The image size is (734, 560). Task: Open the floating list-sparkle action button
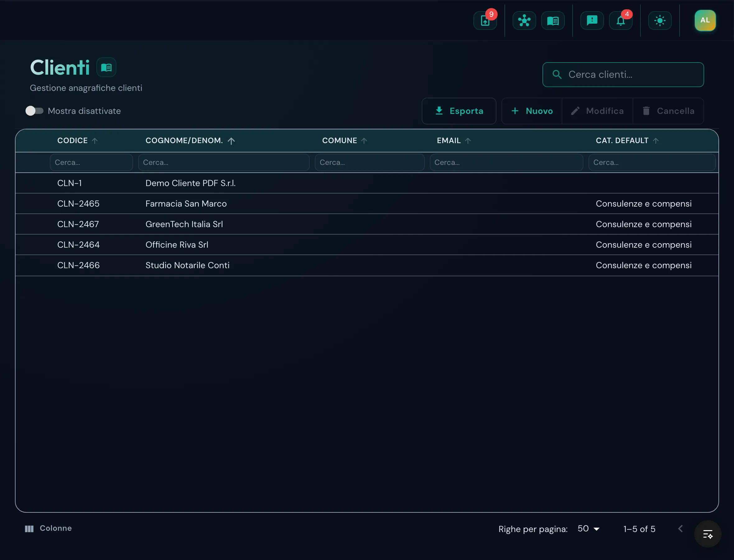pyautogui.click(x=708, y=534)
